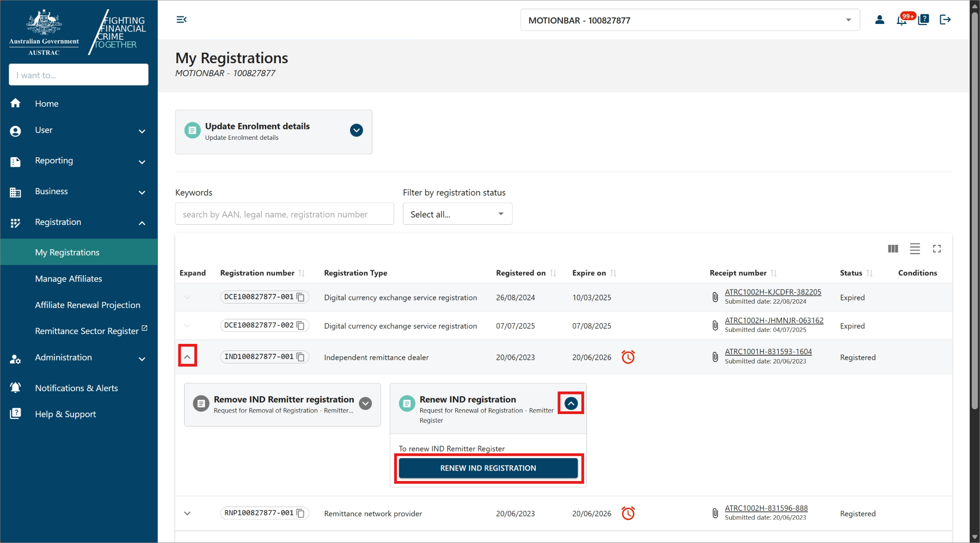Open Manage Affiliates in the sidebar
Screen dimensions: 980x543
(x=69, y=279)
